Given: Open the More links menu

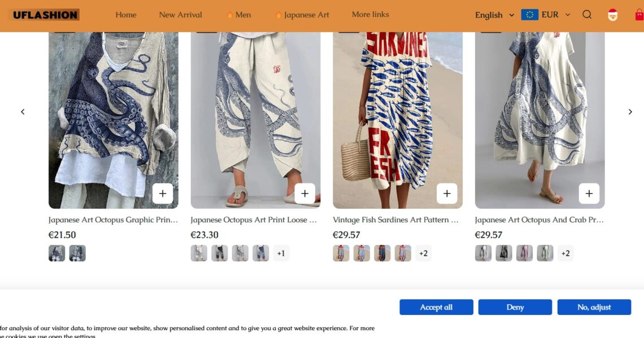Looking at the screenshot, I should click(370, 15).
